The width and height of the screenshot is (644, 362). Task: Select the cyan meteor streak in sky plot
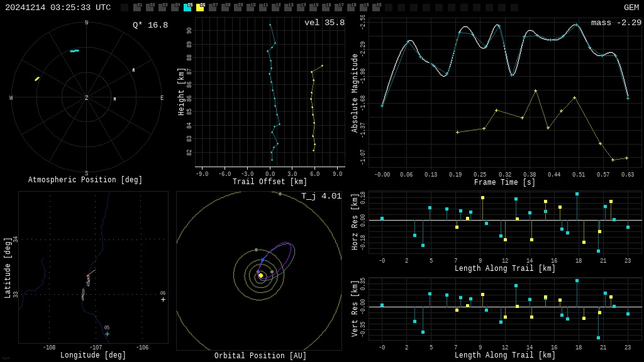tap(74, 51)
